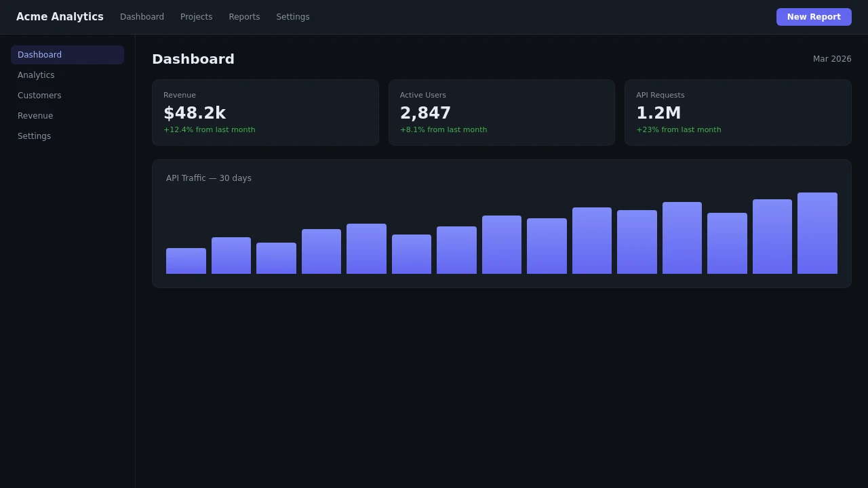
Task: Open Customers from the sidebar
Action: (39, 95)
